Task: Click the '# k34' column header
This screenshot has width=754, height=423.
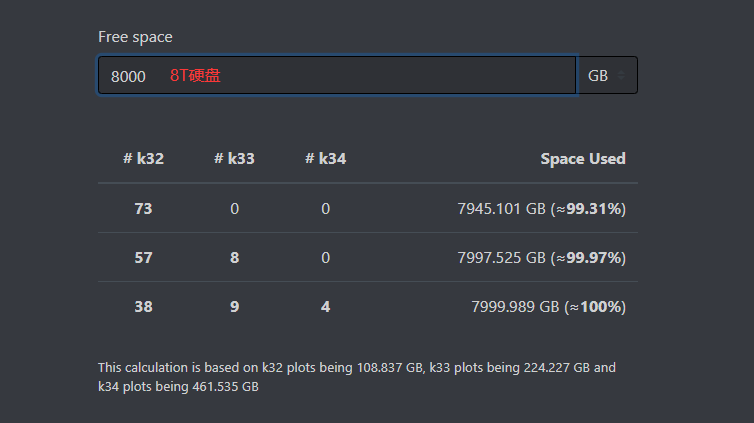Action: [x=325, y=158]
